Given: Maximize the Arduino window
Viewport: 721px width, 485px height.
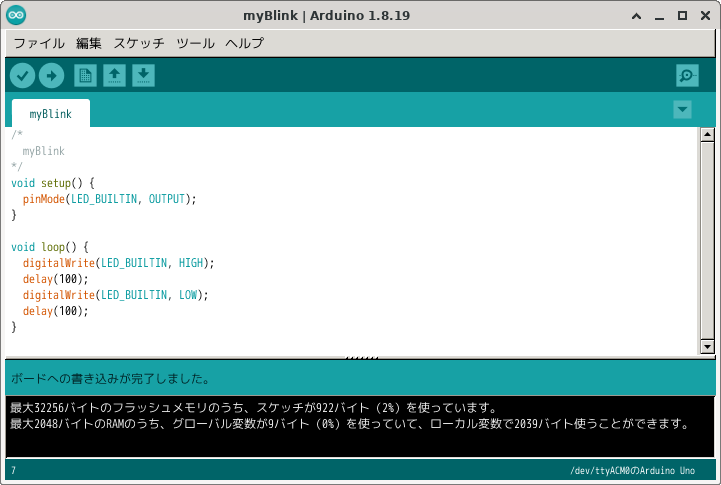Looking at the screenshot, I should (x=682, y=16).
